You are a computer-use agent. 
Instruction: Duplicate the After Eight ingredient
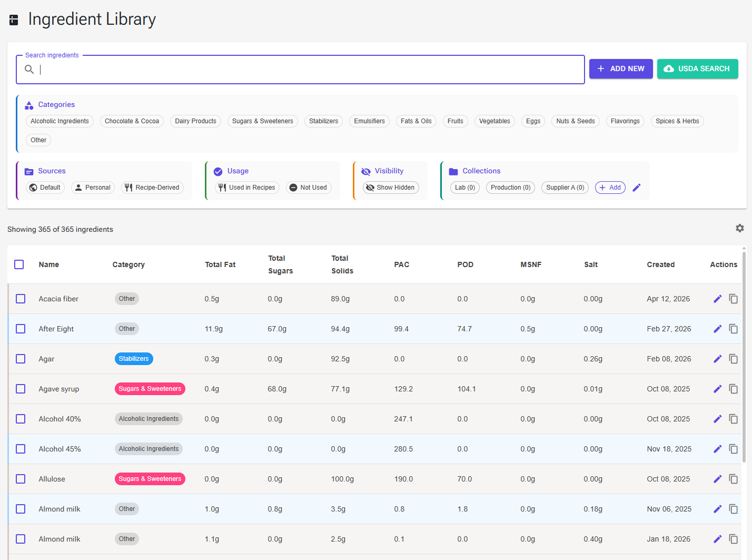[x=733, y=329]
